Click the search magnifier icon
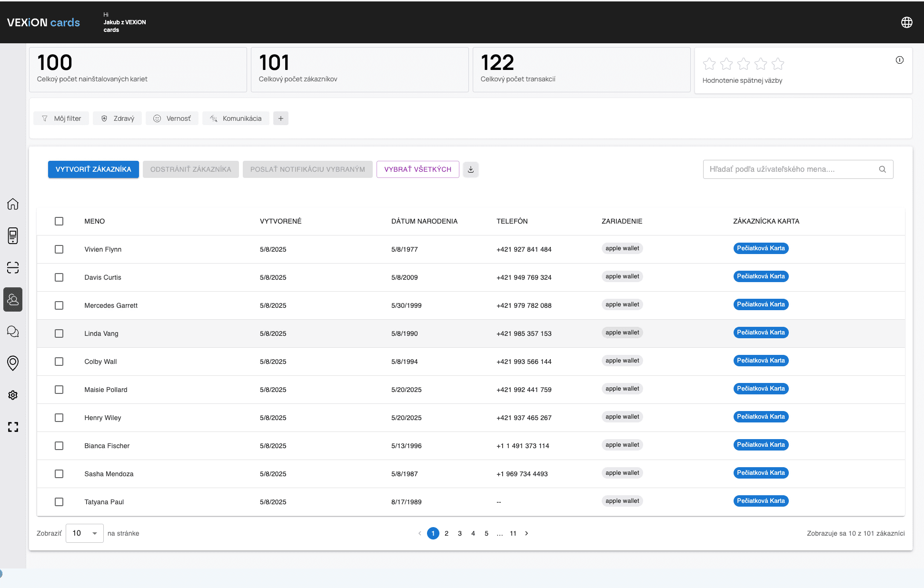Screen dimensions: 924x588 [883, 169]
